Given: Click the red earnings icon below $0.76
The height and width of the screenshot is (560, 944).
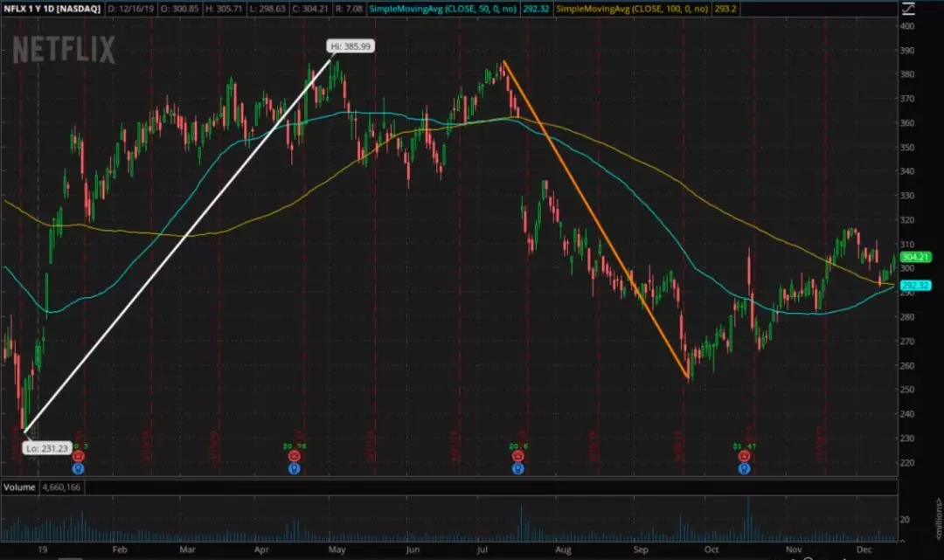Looking at the screenshot, I should point(295,456).
